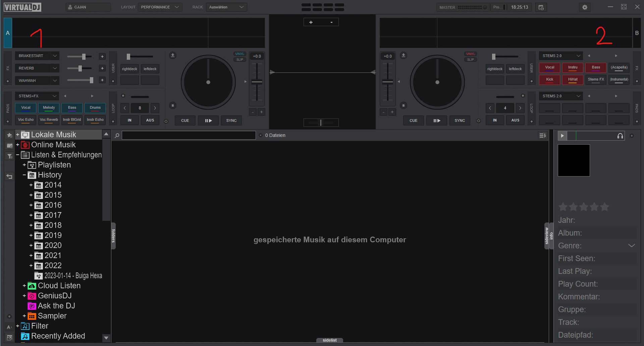Click the eject icon on deck A
Image resolution: width=644 pixels, height=346 pixels.
pyautogui.click(x=173, y=55)
